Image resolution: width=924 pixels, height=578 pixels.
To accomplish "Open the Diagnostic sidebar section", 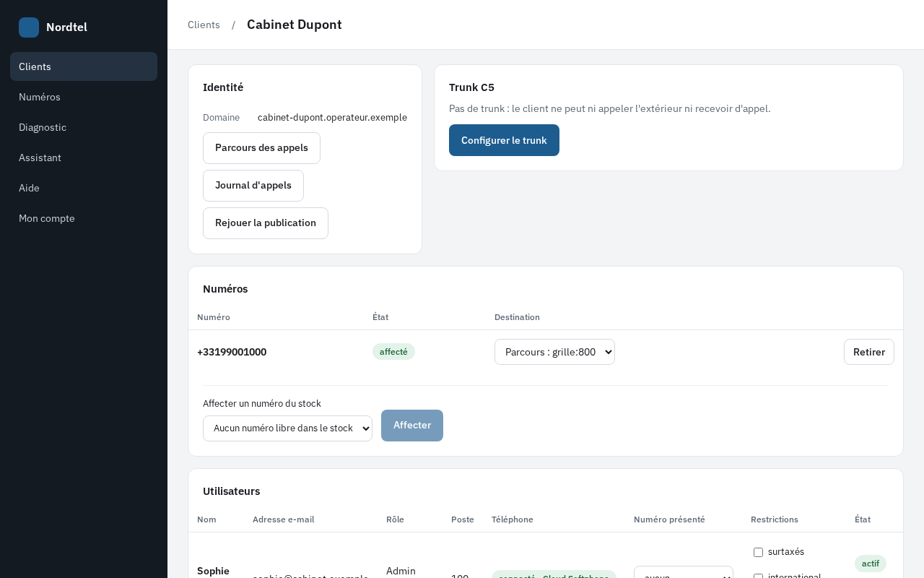I will pos(84,127).
